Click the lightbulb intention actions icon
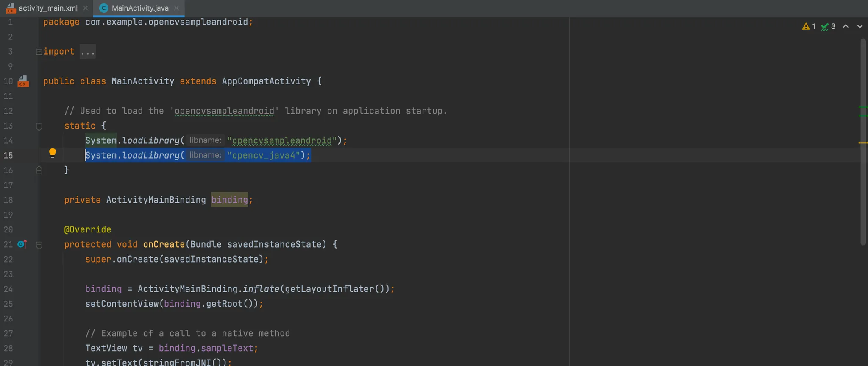The width and height of the screenshot is (868, 366). pyautogui.click(x=52, y=153)
